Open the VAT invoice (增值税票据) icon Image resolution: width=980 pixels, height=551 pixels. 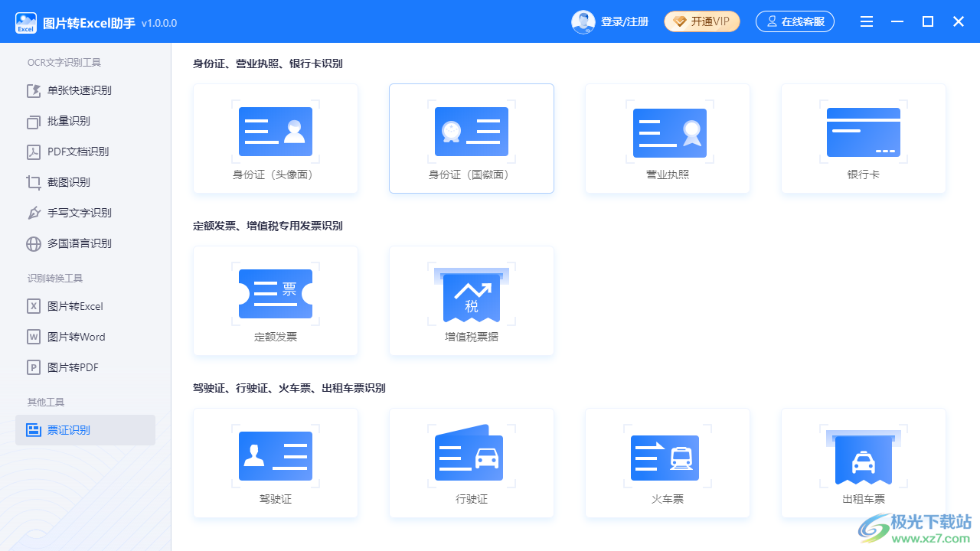(x=472, y=294)
